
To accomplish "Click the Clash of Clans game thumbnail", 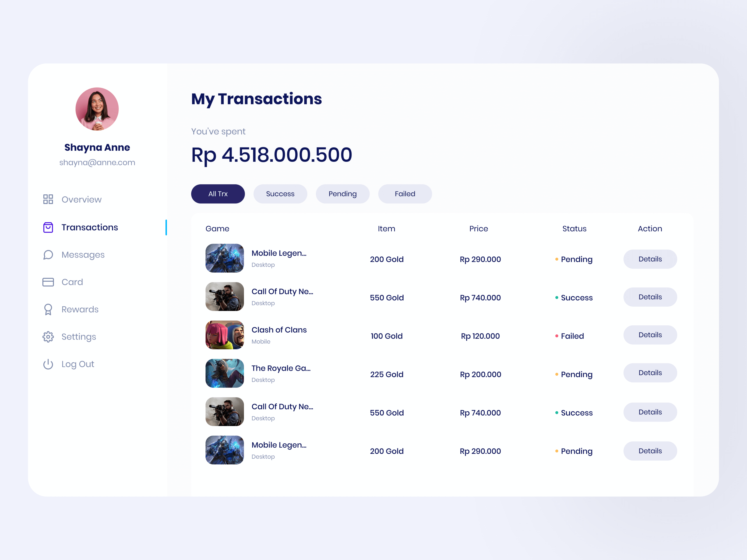I will tap(225, 335).
